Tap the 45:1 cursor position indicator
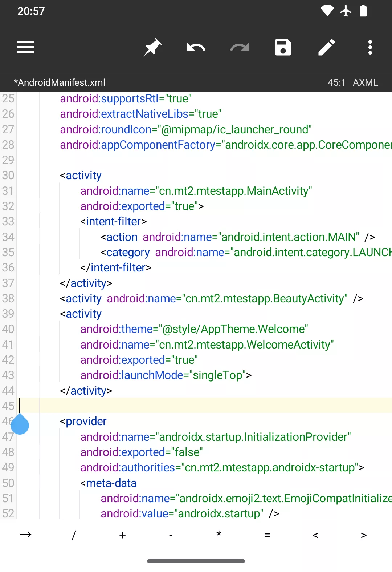Screen dimensions: 392x572 pyautogui.click(x=336, y=82)
